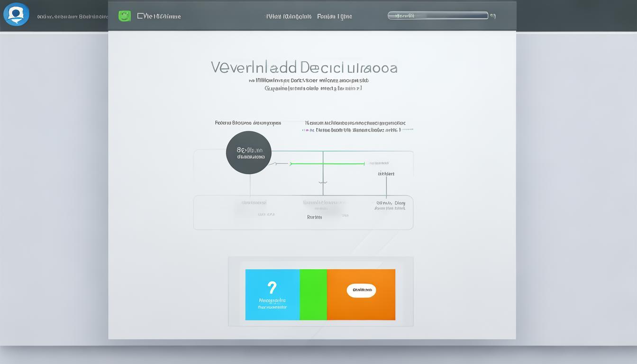
Task: Select the blue panel caption text
Action: click(272, 303)
